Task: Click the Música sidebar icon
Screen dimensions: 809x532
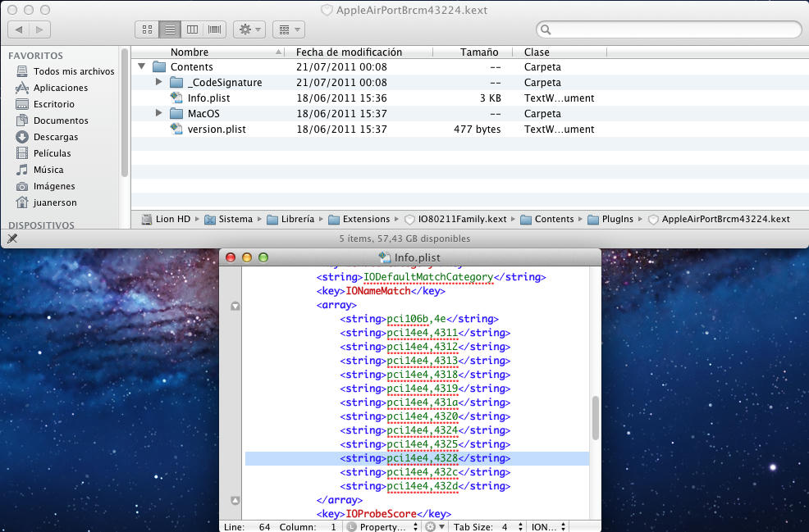Action: (21, 170)
